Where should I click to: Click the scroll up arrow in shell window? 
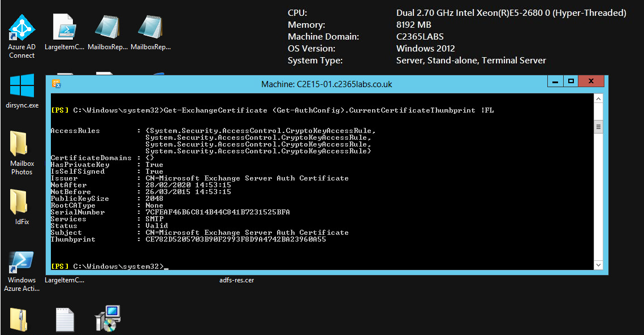tap(598, 98)
